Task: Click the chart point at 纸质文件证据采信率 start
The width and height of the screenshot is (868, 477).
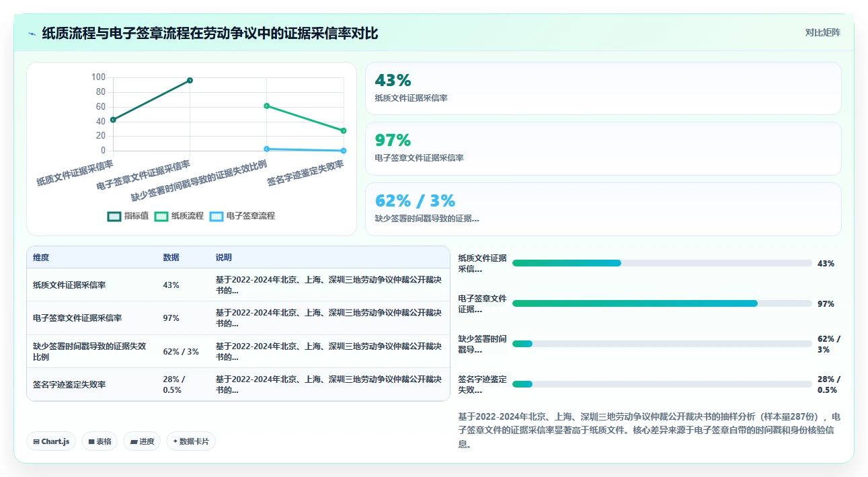Action: coord(113,120)
